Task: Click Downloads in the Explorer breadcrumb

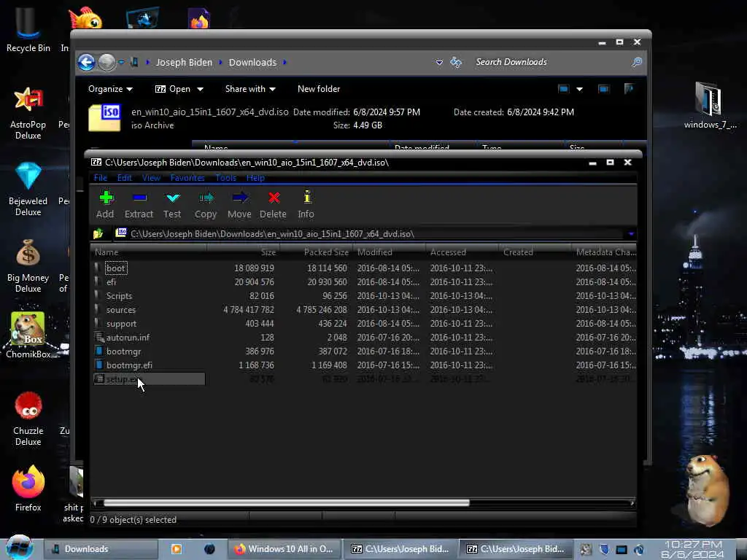Action: click(252, 63)
